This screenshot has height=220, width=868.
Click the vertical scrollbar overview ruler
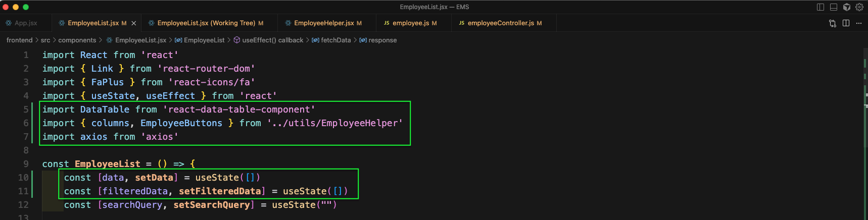864,134
